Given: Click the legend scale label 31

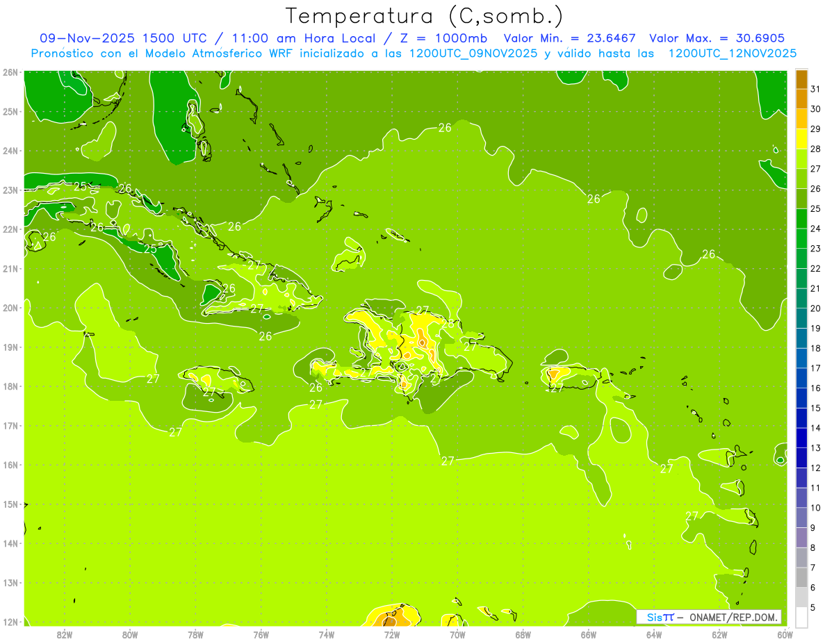Looking at the screenshot, I should tap(816, 88).
